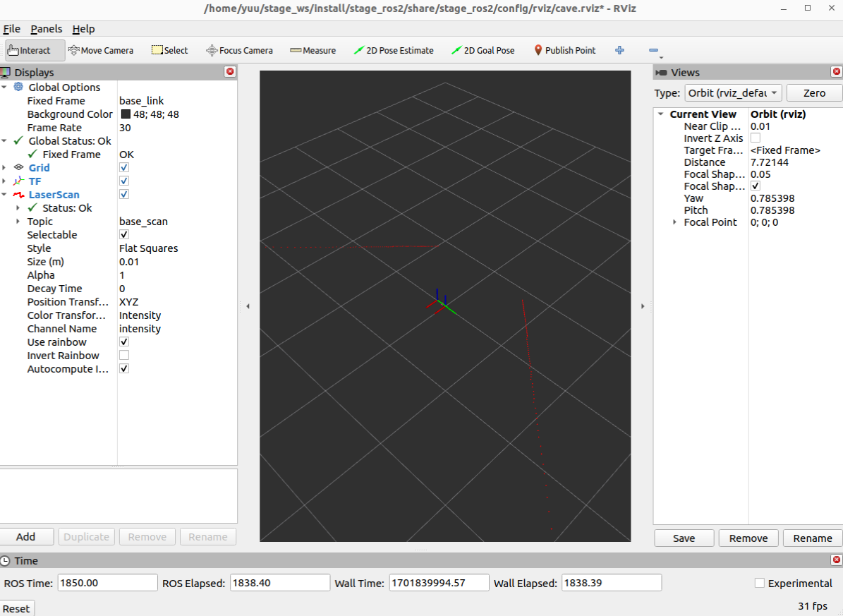Toggle the Selectable checkbox
Image resolution: width=843 pixels, height=616 pixels.
[x=124, y=234]
